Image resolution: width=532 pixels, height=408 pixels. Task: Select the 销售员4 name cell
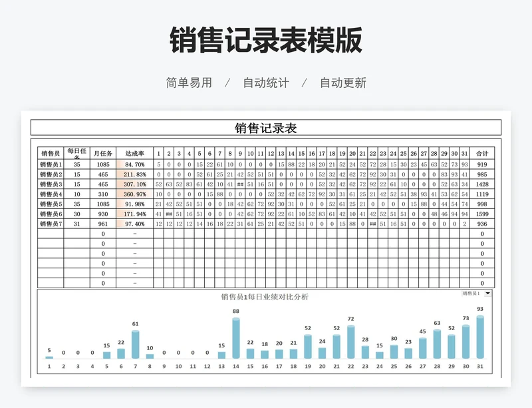[51, 194]
